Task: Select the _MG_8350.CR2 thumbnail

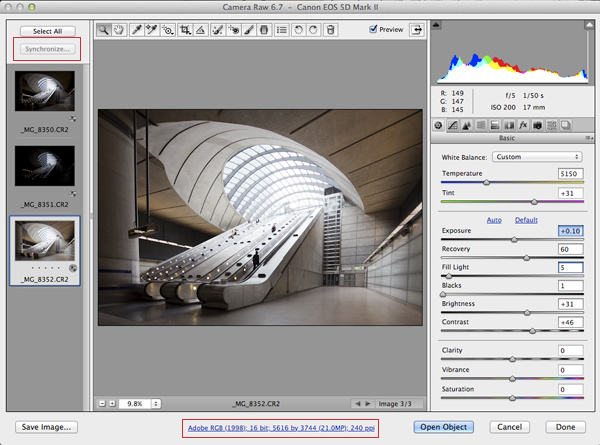Action: point(45,91)
